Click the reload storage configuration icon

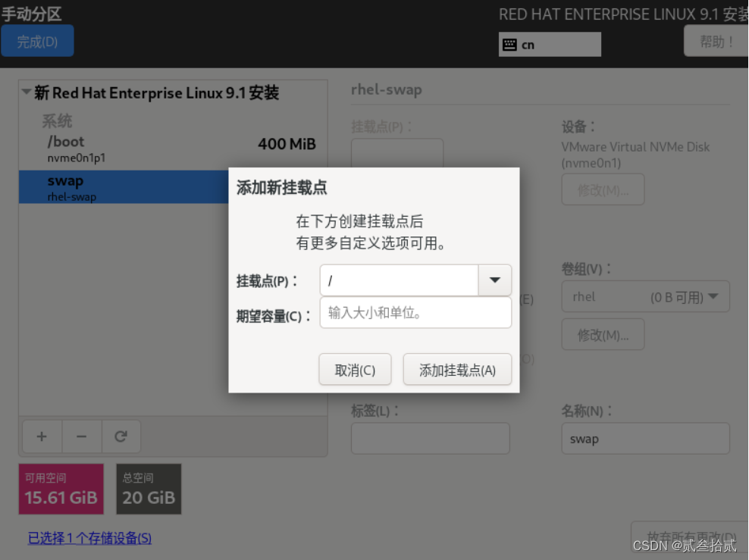coord(121,436)
